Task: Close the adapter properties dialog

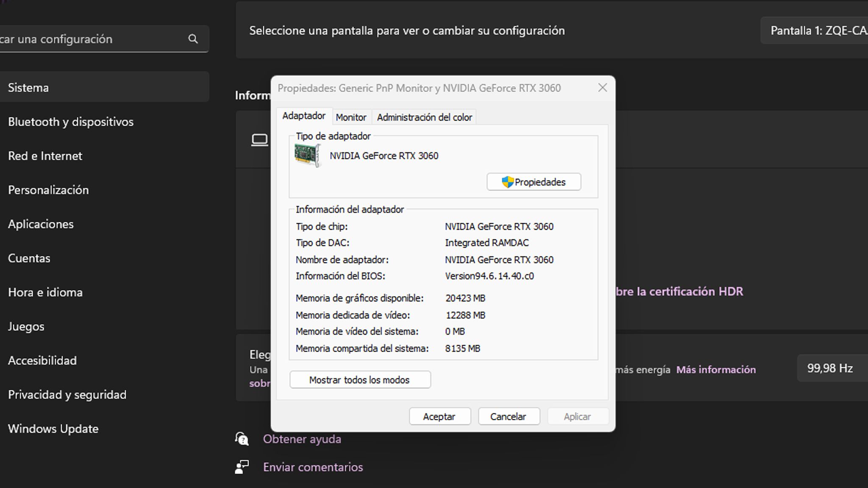Action: click(602, 88)
